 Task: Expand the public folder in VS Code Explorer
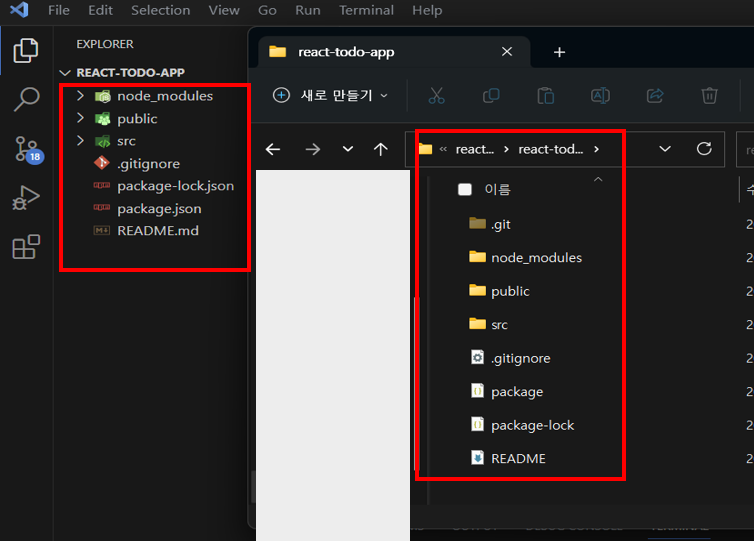(x=80, y=118)
